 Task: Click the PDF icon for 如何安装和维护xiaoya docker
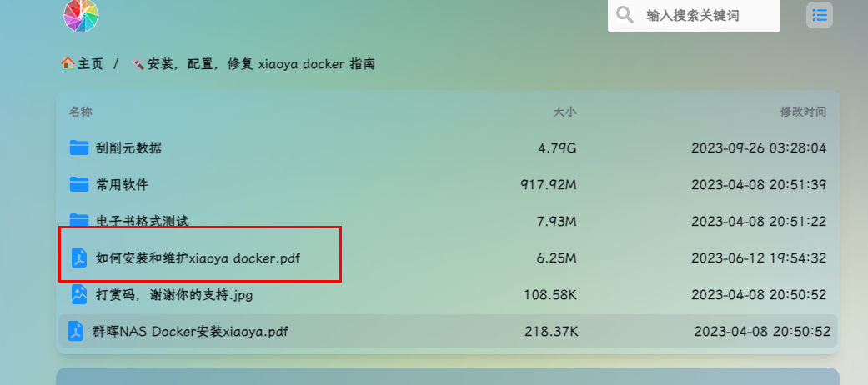tap(79, 257)
